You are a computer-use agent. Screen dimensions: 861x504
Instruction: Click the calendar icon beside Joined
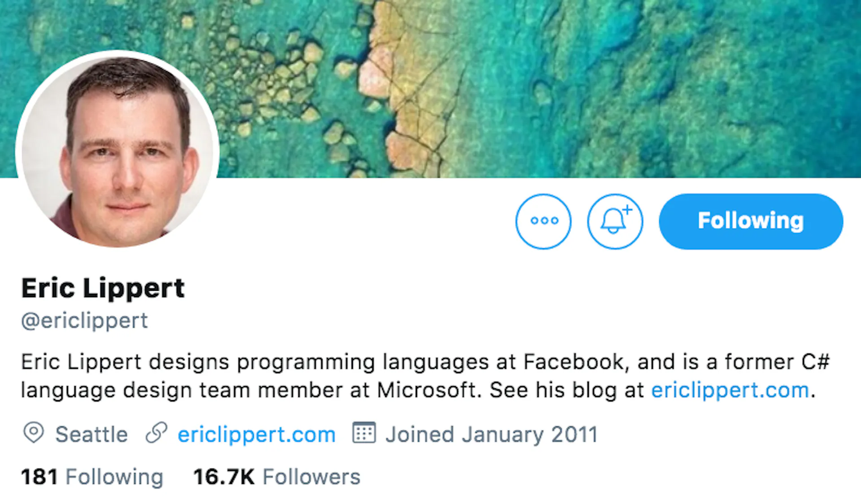pos(364,433)
